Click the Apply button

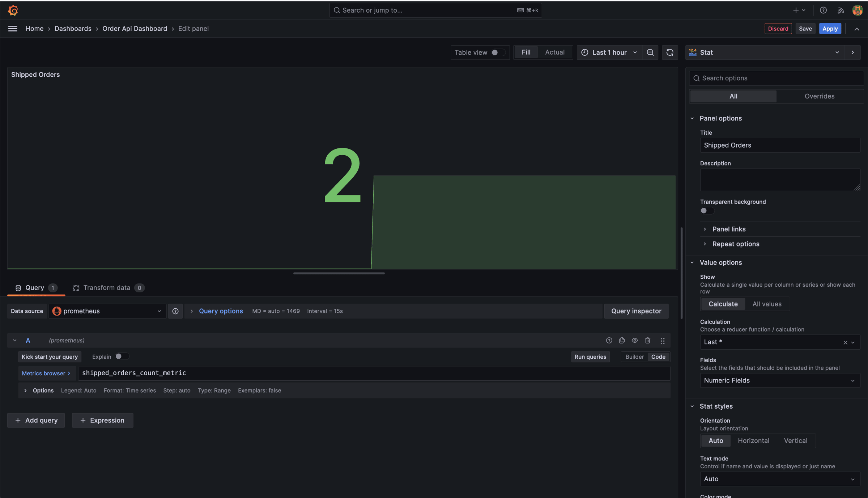point(830,29)
